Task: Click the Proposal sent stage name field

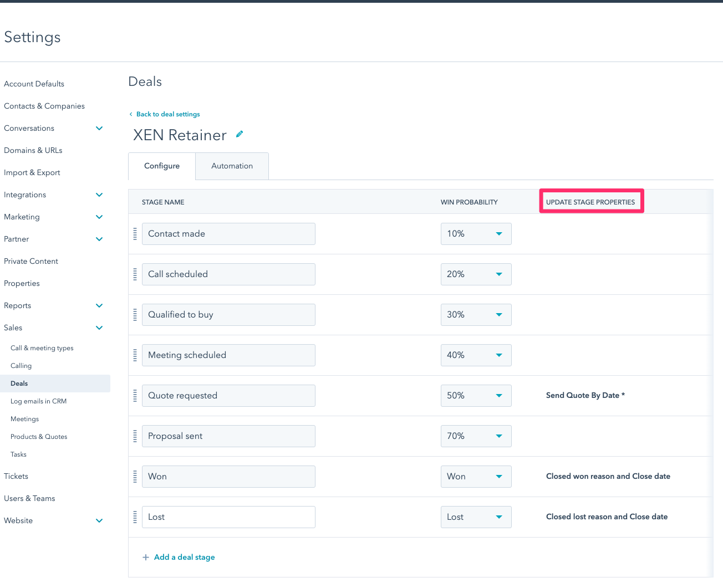Action: click(228, 436)
